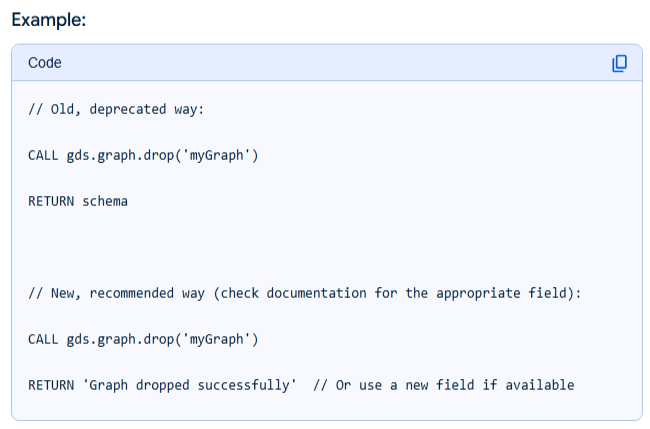Click gds.graph.drop in the second CALL statement
The image size is (650, 429).
[124, 339]
